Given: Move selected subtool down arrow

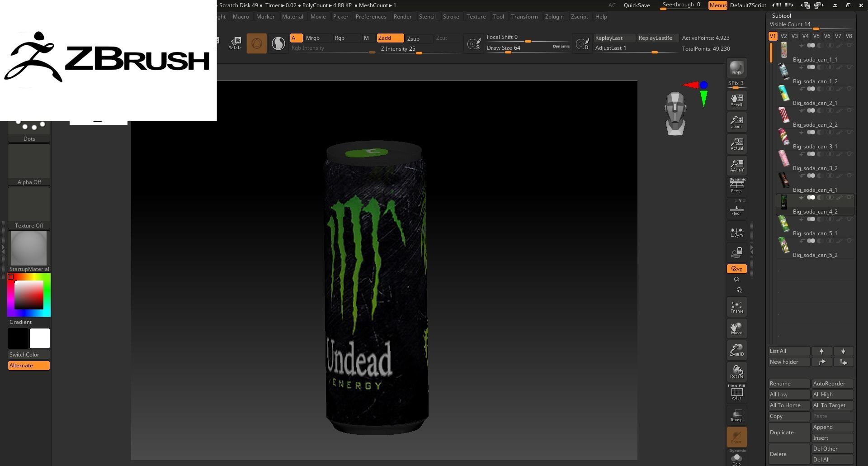Looking at the screenshot, I should point(843,351).
